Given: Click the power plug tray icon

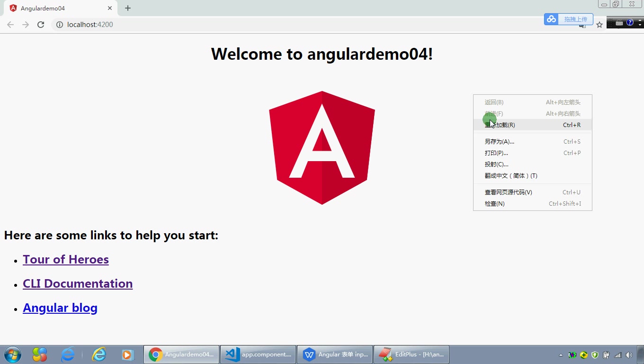Looking at the screenshot, I should (x=606, y=355).
